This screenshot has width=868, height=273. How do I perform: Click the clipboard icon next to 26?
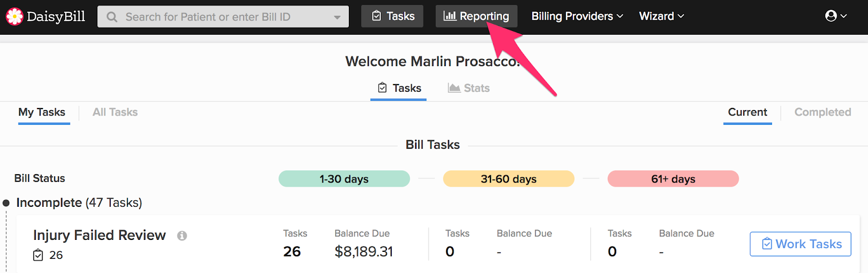38,255
